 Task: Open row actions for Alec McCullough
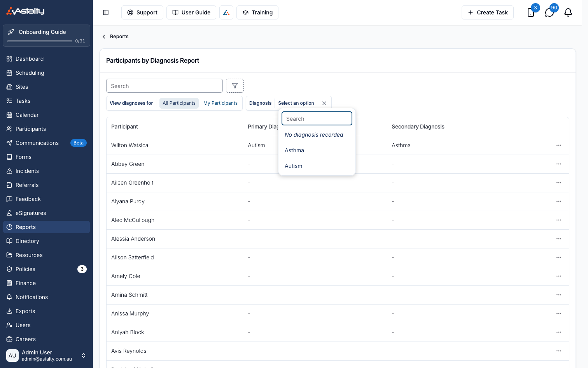point(559,220)
